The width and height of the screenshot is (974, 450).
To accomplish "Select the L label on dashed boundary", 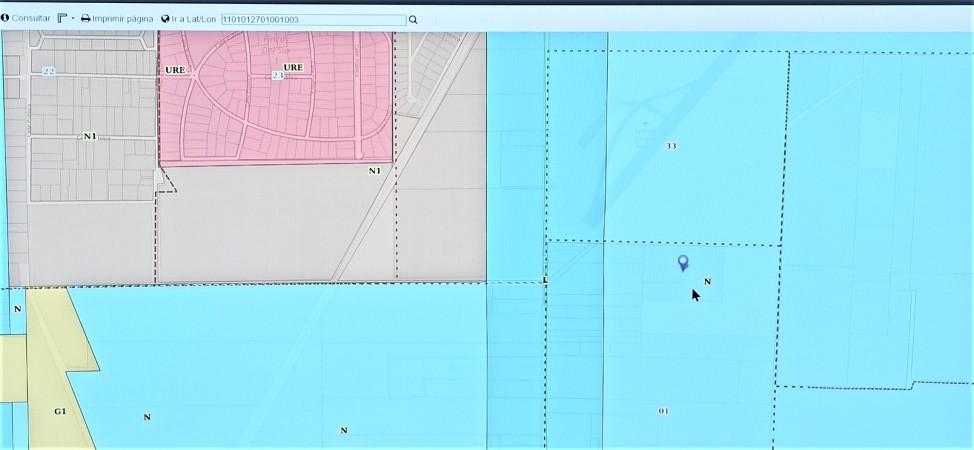I will [545, 281].
